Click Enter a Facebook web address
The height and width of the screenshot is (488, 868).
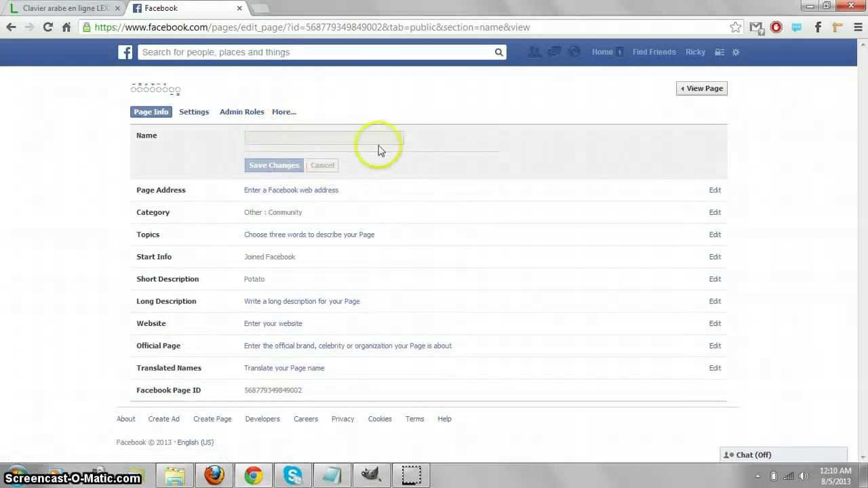[x=291, y=190]
